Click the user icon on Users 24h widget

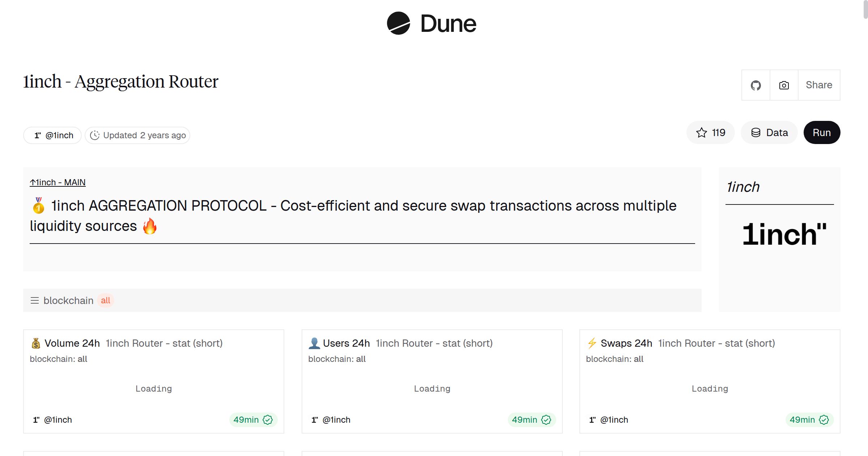coord(315,343)
